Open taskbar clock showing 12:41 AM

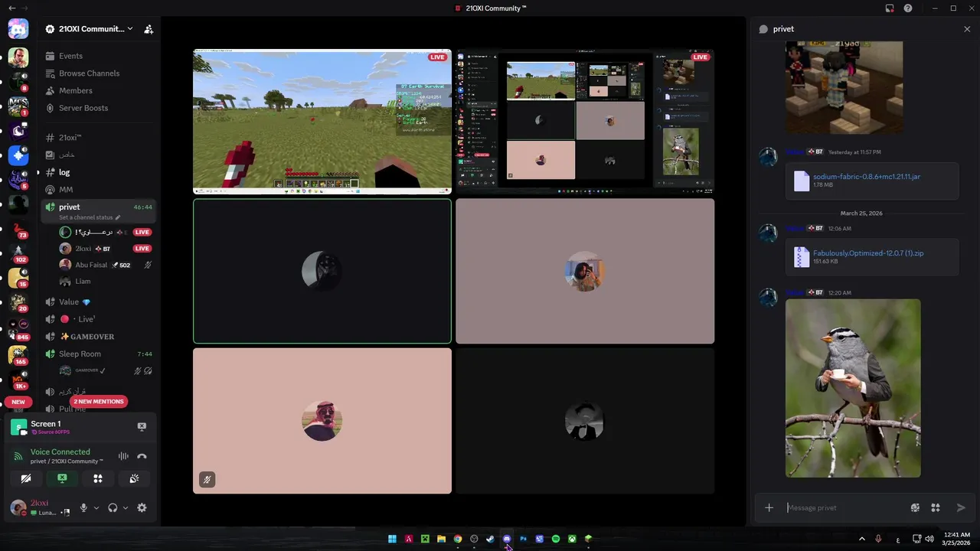tap(957, 539)
